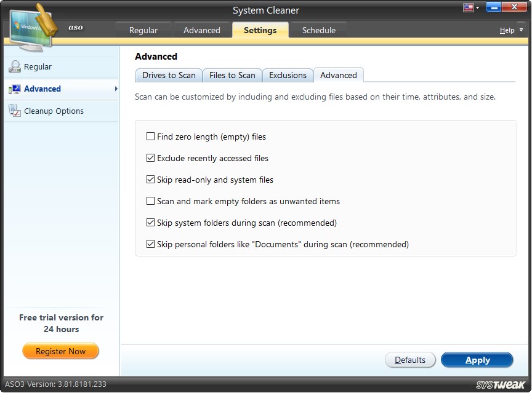Enable finding zero length empty files

pyautogui.click(x=150, y=137)
